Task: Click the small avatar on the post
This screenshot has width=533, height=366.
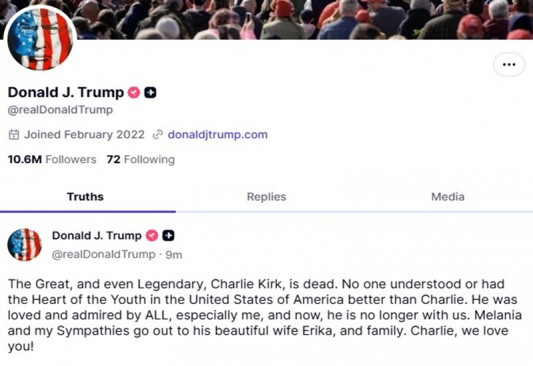Action: coord(24,245)
